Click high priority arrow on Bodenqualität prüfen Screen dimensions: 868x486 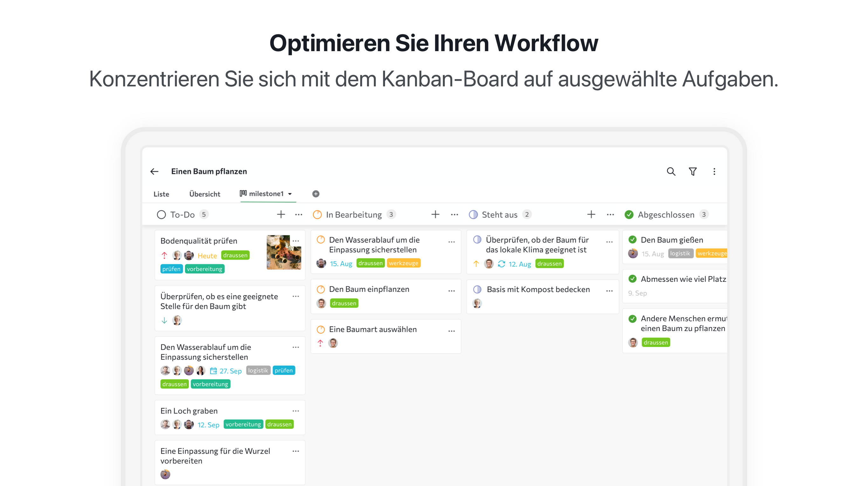click(x=164, y=255)
